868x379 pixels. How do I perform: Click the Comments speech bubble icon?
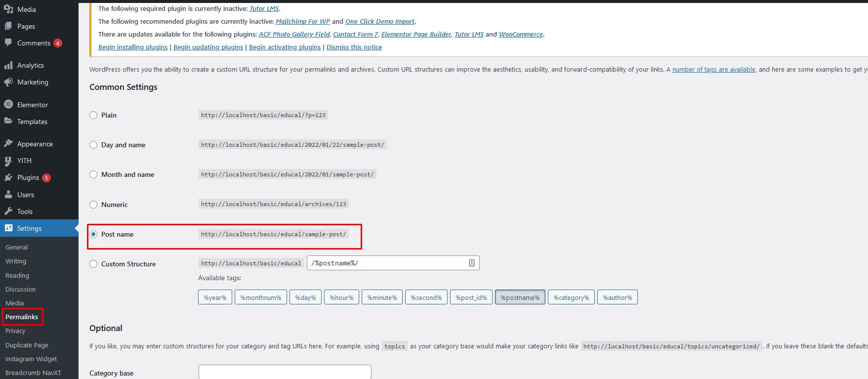pyautogui.click(x=8, y=42)
